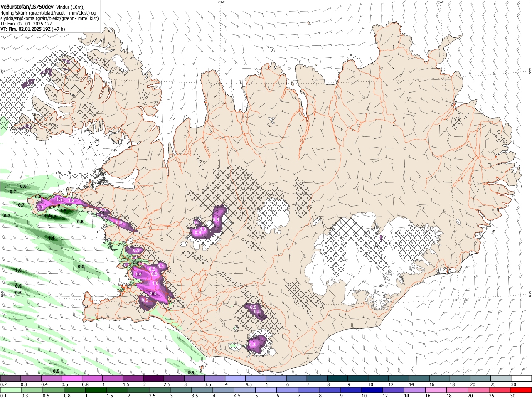Click the dusky plum swatch starting at 0.2
Viewport: 532px width, 399px height.
pos(10,378)
